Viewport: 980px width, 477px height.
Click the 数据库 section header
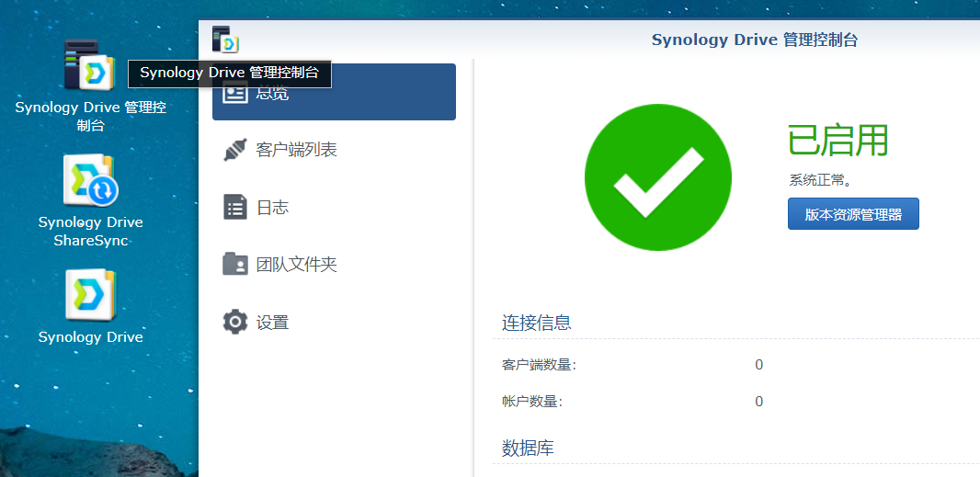528,448
